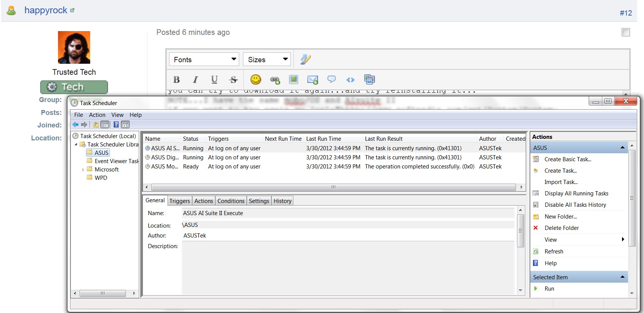
Task: Collapse the Selected Item section
Action: coord(622,277)
